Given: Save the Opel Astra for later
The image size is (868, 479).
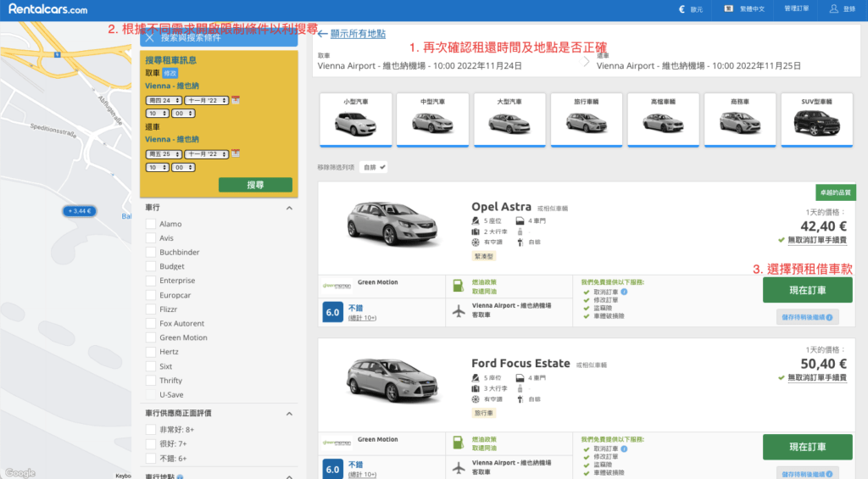Looking at the screenshot, I should 807,317.
